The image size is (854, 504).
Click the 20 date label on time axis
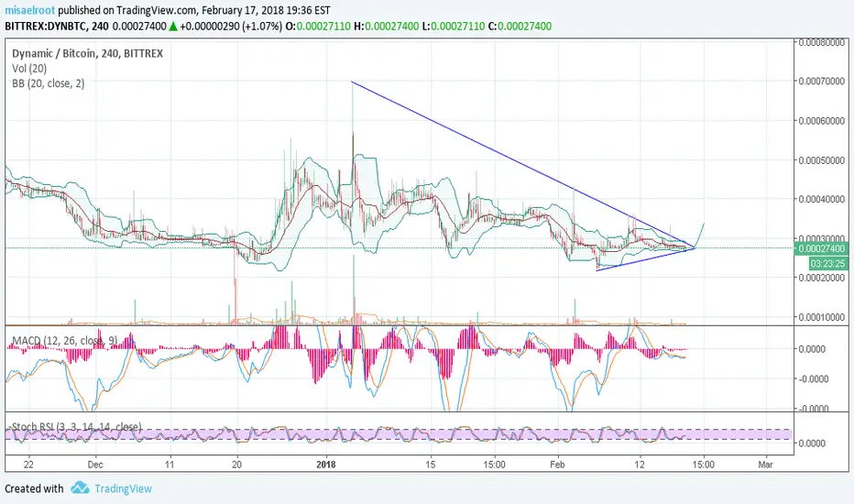(236, 465)
